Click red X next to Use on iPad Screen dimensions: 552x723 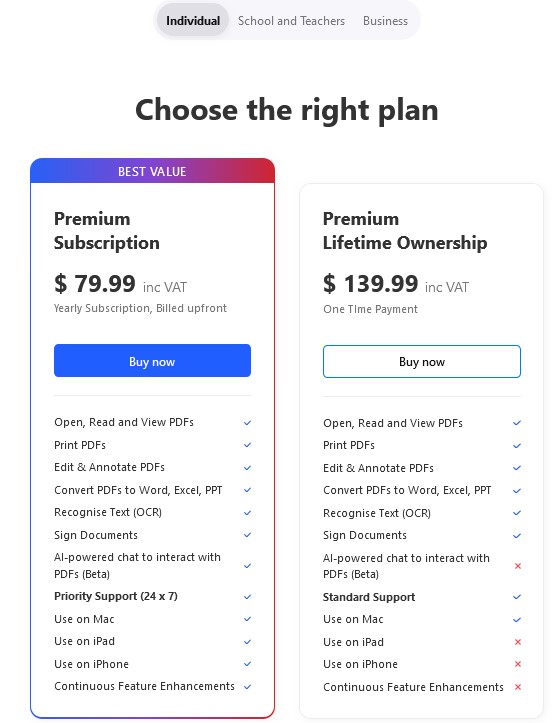517,642
